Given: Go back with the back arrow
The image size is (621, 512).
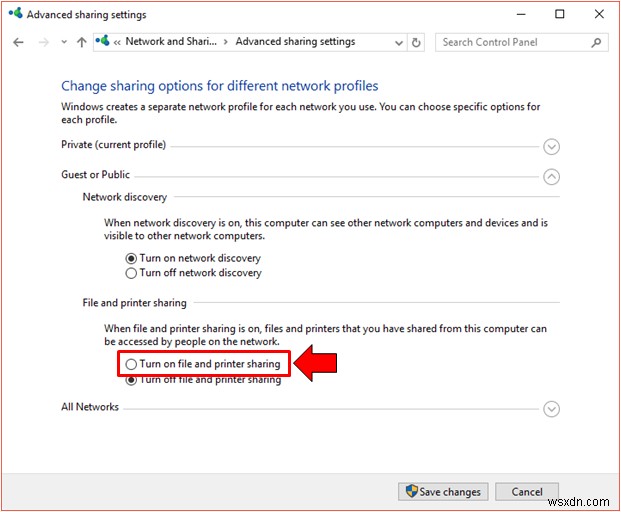Looking at the screenshot, I should click(x=18, y=42).
